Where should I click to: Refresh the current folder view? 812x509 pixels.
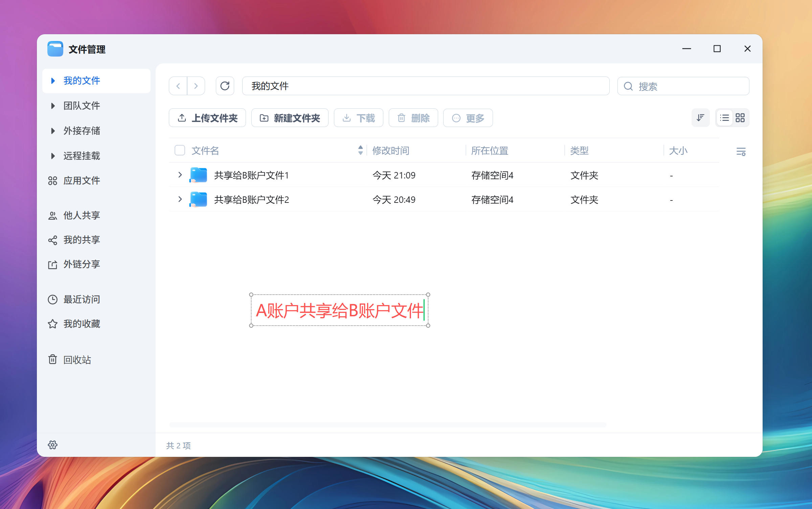[x=225, y=86]
